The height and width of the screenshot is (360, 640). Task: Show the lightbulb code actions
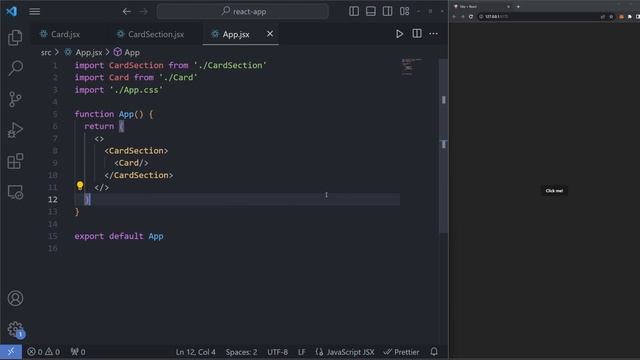click(x=80, y=186)
